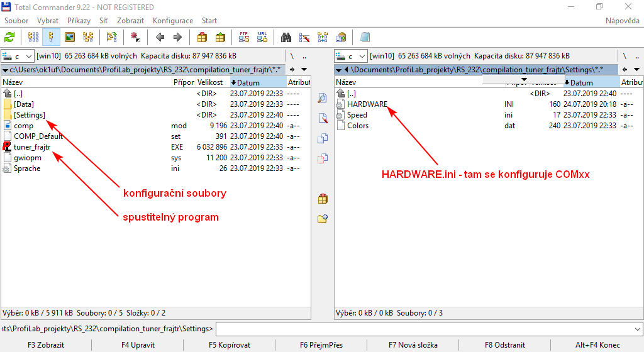The image size is (644, 352).
Task: Open the Příkazy menu
Action: [79, 21]
